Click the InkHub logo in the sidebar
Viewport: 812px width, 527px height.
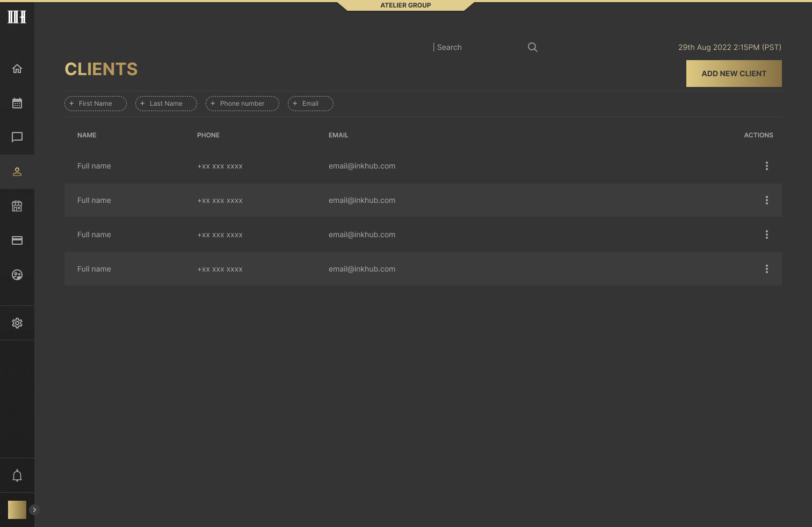pyautogui.click(x=17, y=17)
